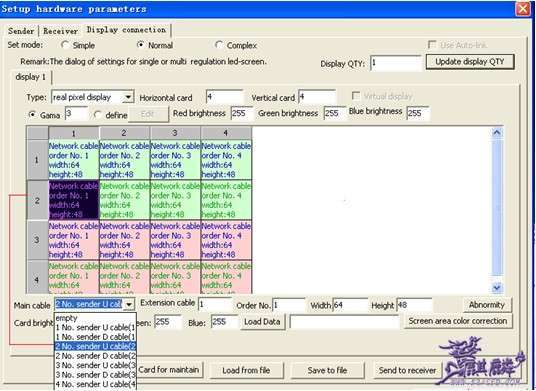Click Load from file button
This screenshot has height=391, width=536.
(246, 370)
